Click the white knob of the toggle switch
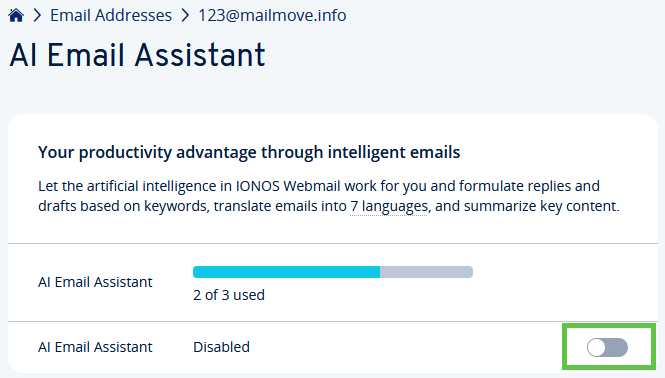 [597, 347]
